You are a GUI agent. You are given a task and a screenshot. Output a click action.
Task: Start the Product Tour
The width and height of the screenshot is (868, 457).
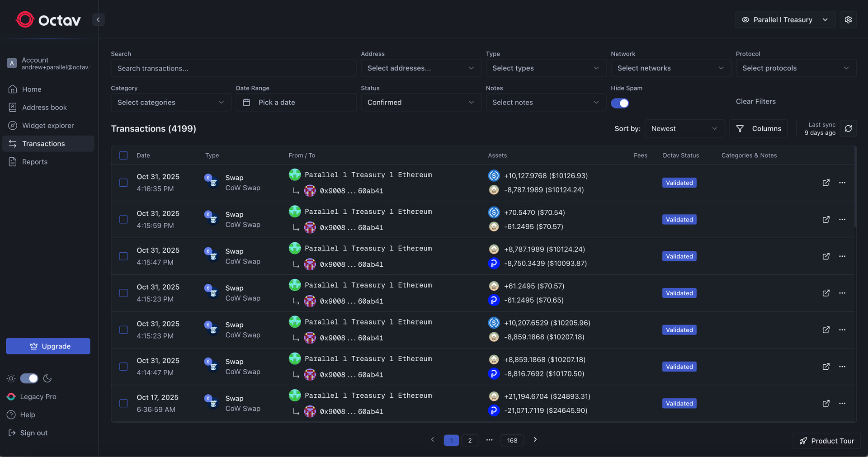point(826,441)
